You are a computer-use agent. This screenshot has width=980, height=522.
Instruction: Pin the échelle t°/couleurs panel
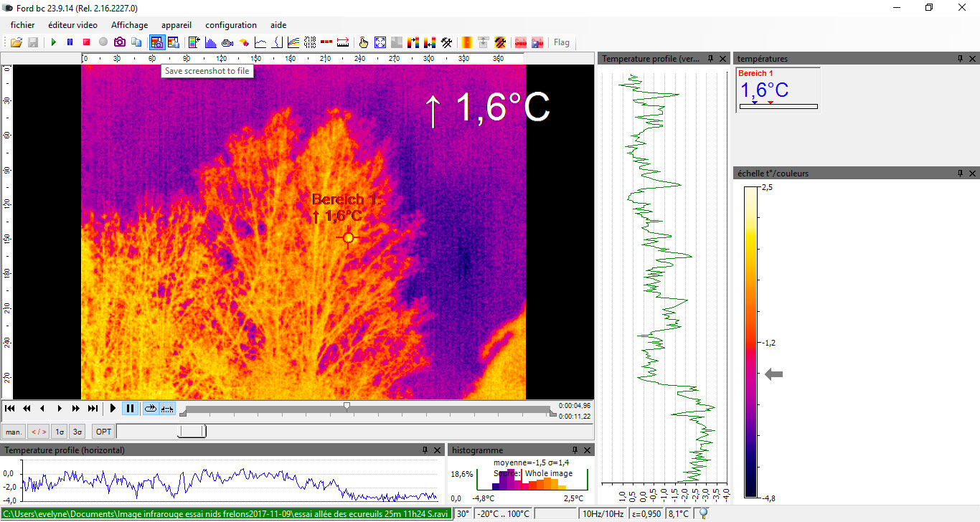(x=960, y=174)
